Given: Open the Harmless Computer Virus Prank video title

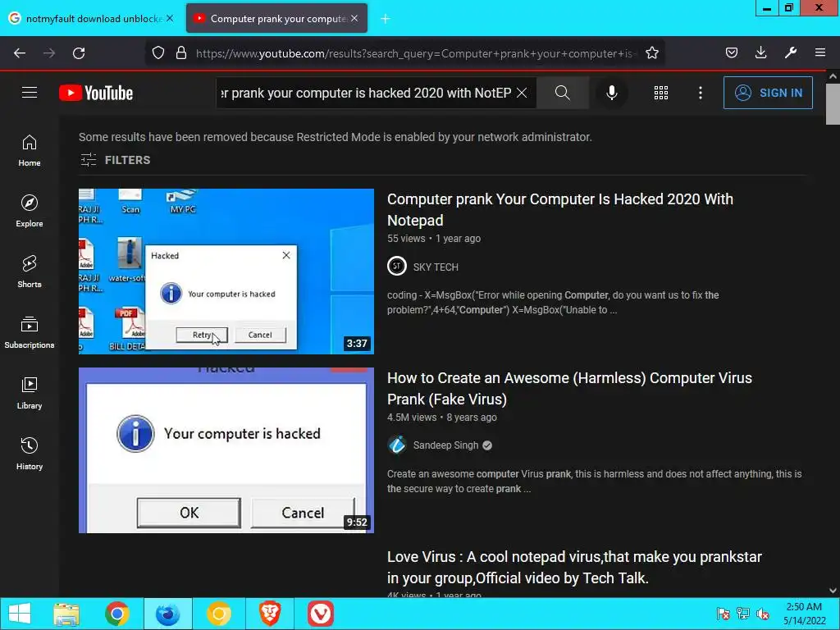Looking at the screenshot, I should pos(569,388).
